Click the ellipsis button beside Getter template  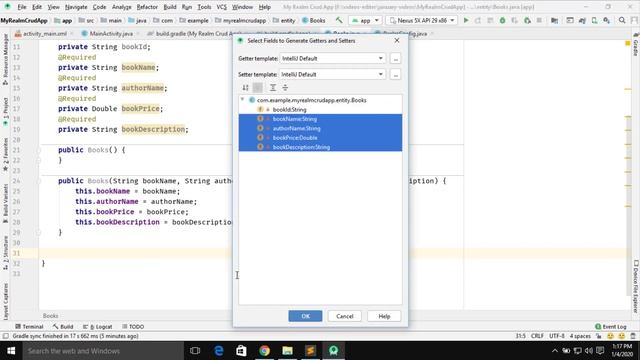(x=395, y=58)
